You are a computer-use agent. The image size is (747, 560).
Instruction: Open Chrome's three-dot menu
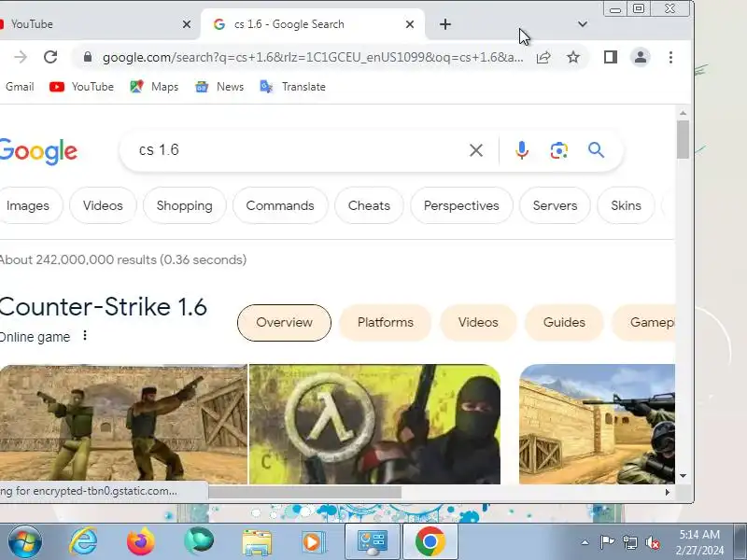(670, 57)
